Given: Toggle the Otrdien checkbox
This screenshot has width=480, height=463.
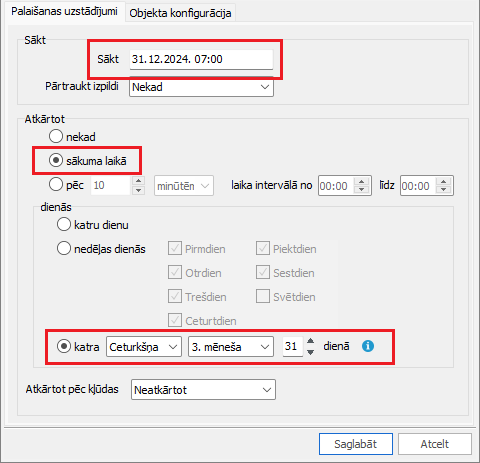Looking at the screenshot, I should (x=175, y=272).
